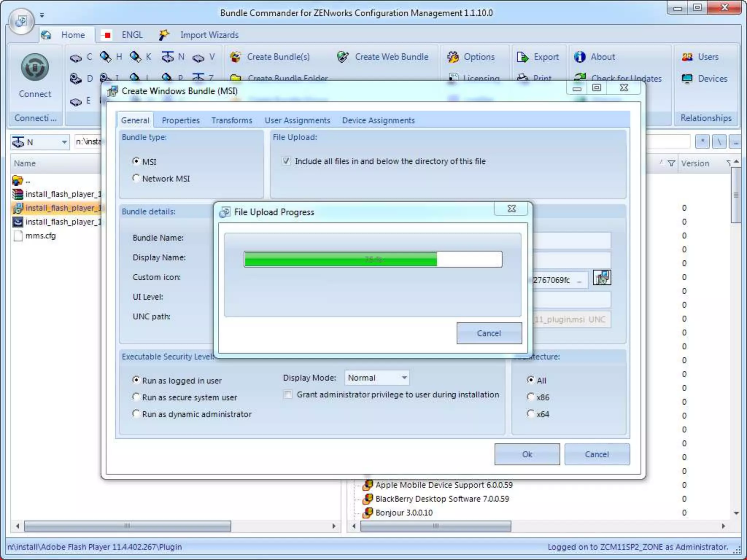The height and width of the screenshot is (560, 747).
Task: Click the n:\install path input field
Action: [88, 141]
